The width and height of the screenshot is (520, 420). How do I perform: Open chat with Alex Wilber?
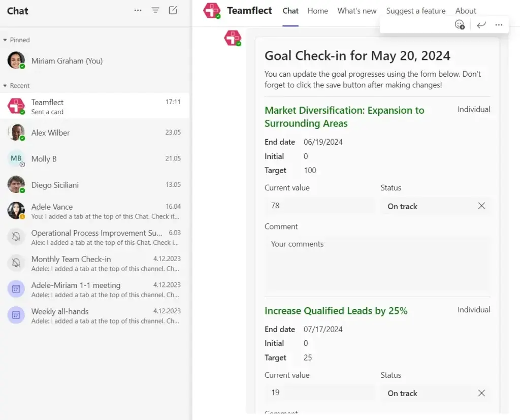tap(94, 133)
